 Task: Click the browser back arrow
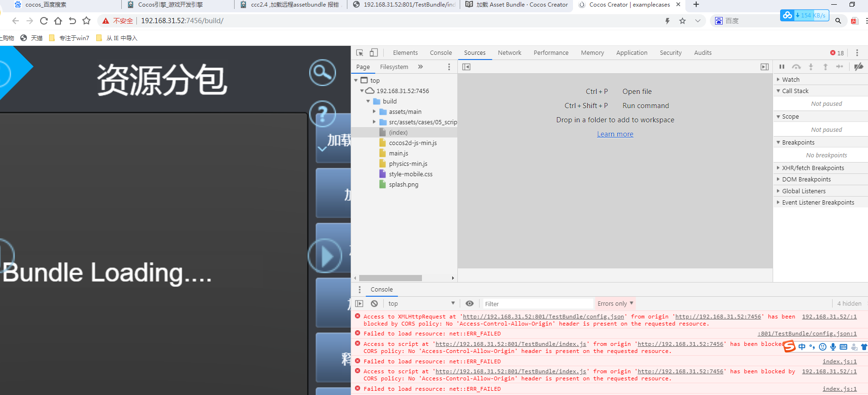16,21
